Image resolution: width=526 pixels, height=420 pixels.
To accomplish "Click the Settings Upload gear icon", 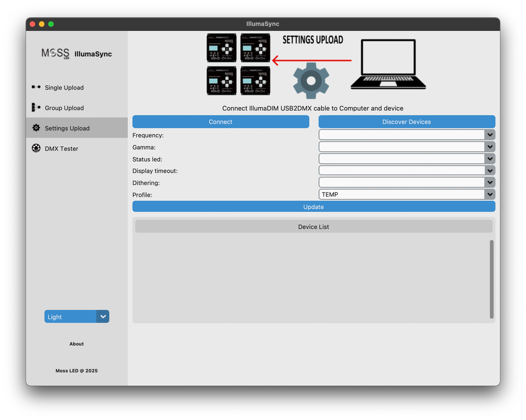I will pyautogui.click(x=36, y=128).
